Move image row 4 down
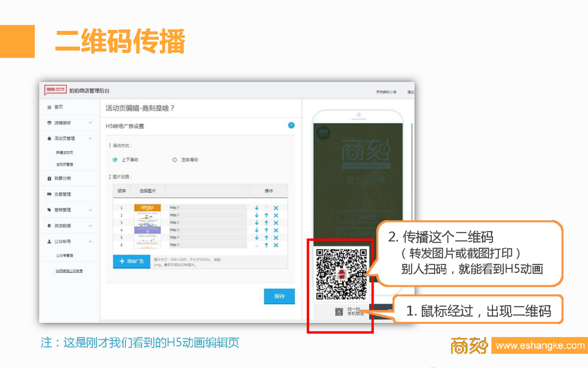This screenshot has width=588, height=368. tap(257, 230)
